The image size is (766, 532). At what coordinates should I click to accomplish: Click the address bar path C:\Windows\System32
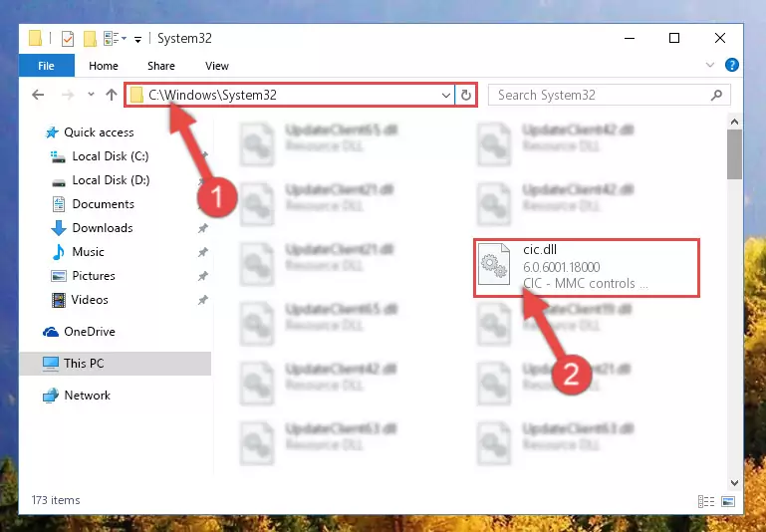point(213,95)
